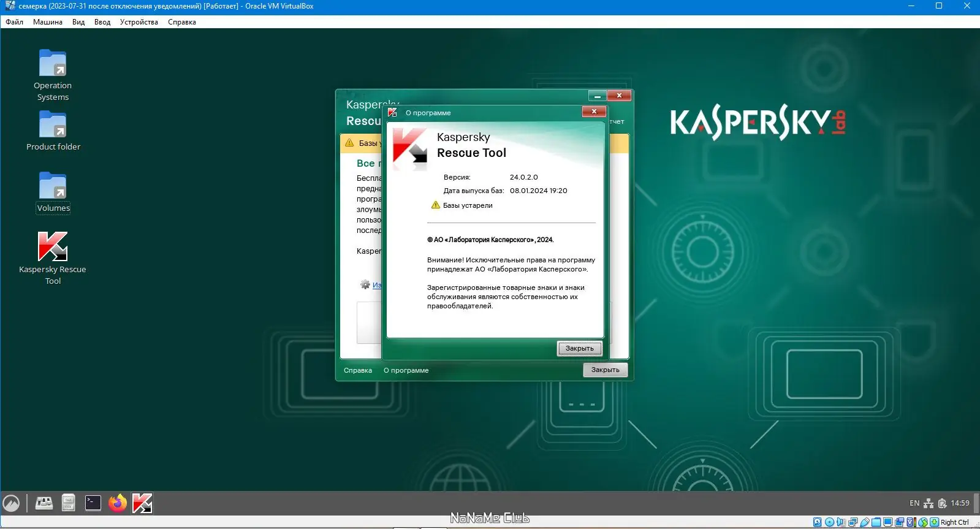
Task: Click the Right Ctrl host key label
Action: 955,522
